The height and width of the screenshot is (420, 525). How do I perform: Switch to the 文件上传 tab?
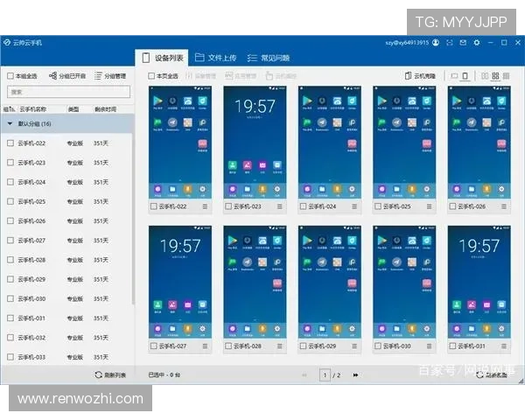215,58
